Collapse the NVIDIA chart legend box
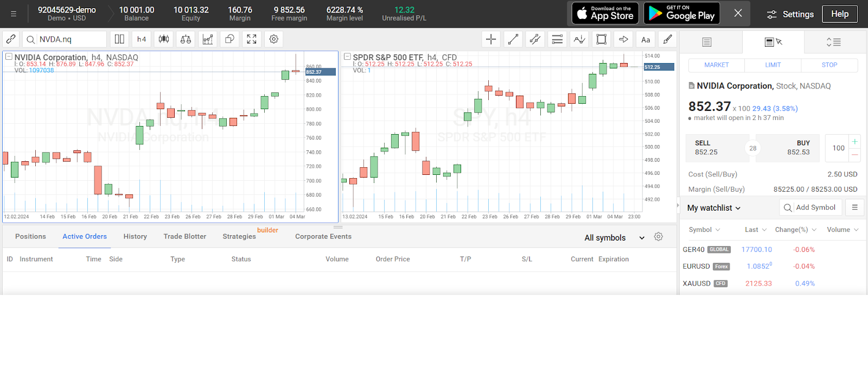This screenshot has width=868, height=391. coord(9,56)
